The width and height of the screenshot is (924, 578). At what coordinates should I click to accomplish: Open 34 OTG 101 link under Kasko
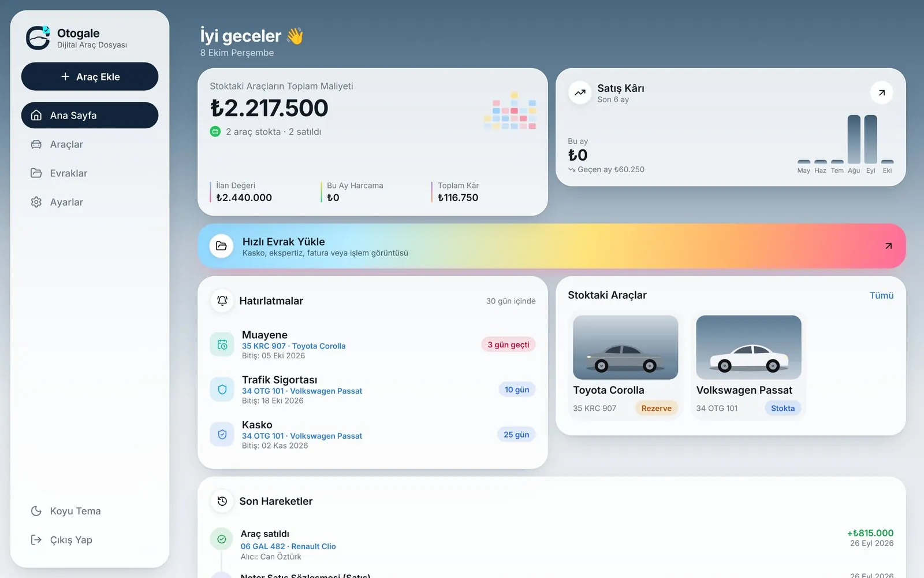point(302,436)
